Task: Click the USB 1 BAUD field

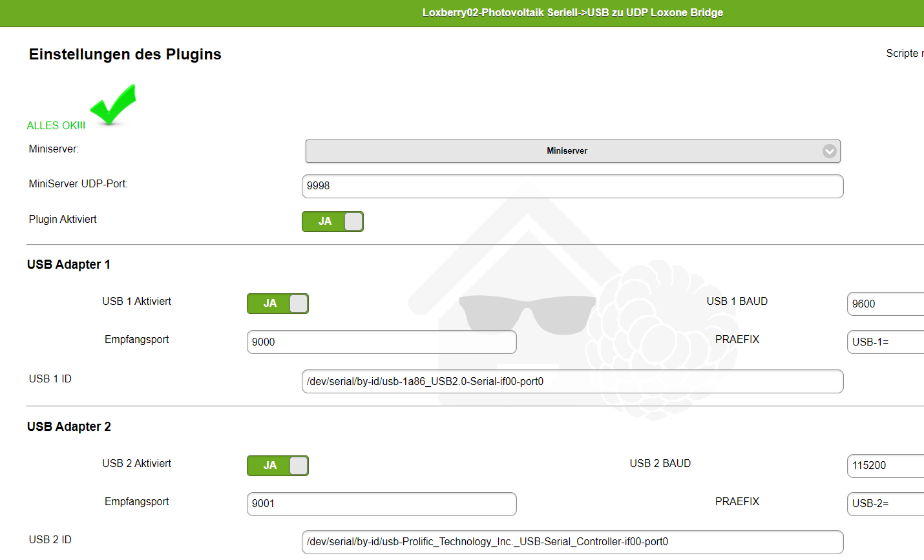Action: pyautogui.click(x=886, y=304)
